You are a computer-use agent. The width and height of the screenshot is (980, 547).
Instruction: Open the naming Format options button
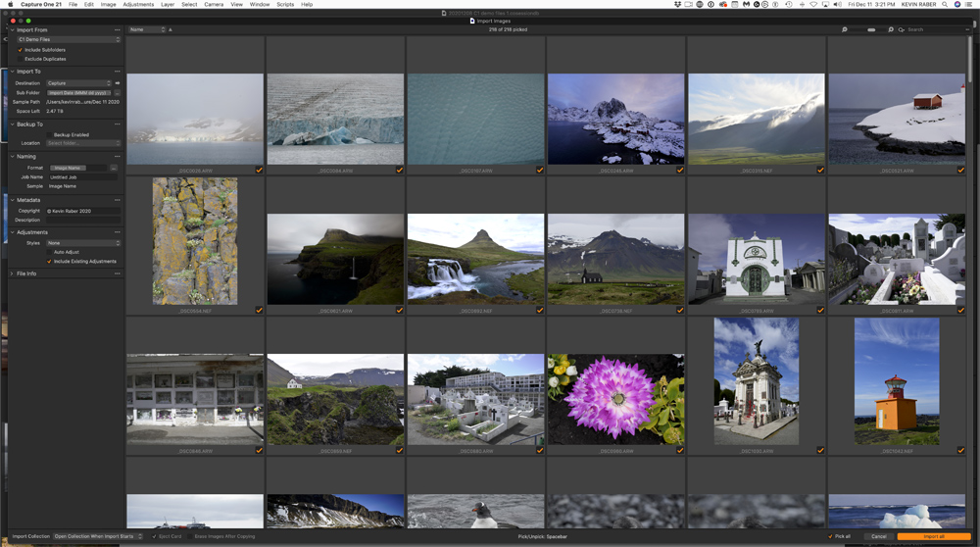[x=114, y=168]
